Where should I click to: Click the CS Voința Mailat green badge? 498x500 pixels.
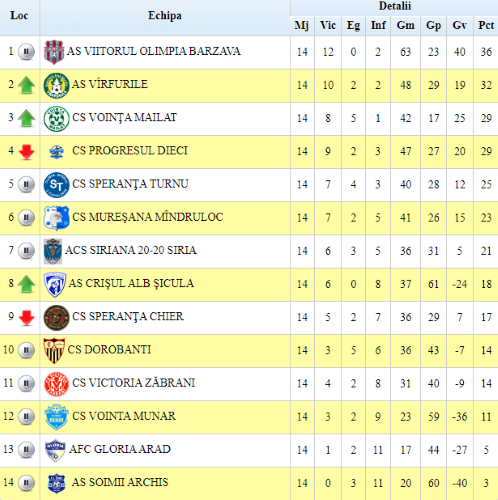56,119
